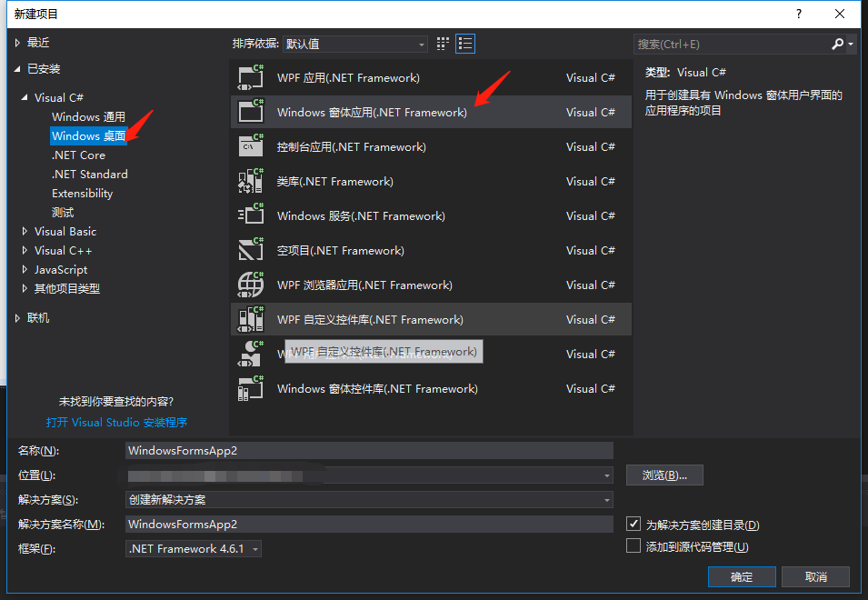Select Windows 桌面 category
Viewport: 868px width, 600px height.
click(88, 135)
